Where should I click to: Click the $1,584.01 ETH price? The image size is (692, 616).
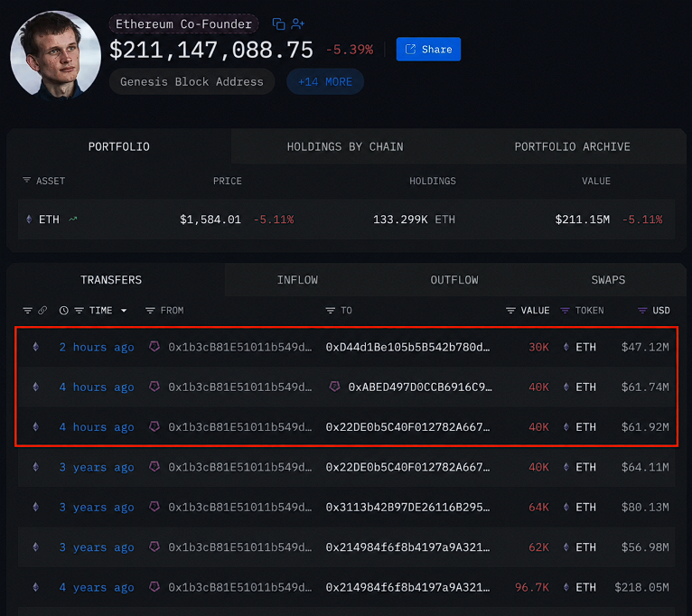pyautogui.click(x=210, y=219)
